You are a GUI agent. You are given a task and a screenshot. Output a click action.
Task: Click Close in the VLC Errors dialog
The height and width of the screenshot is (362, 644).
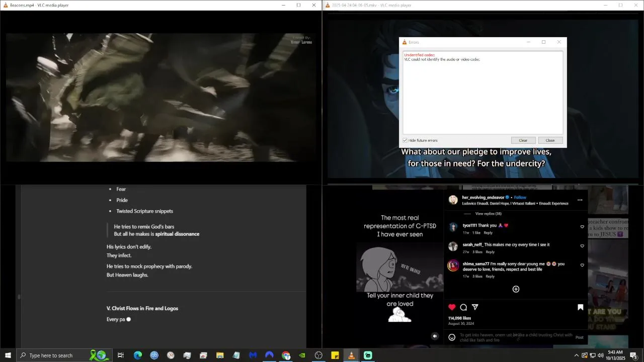tap(550, 140)
